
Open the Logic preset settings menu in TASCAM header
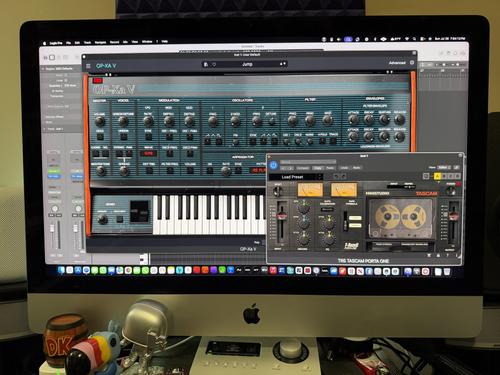tap(308, 162)
